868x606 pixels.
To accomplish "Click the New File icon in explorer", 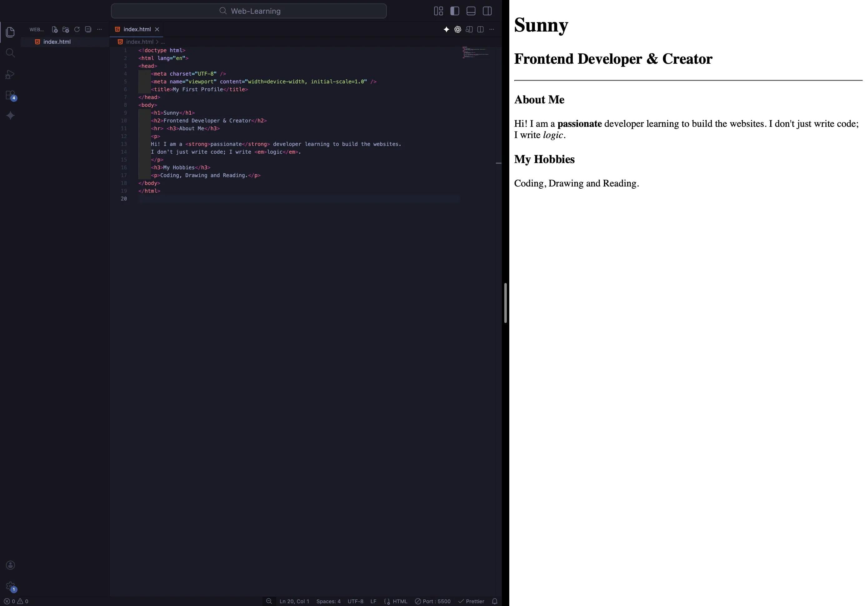I will [54, 29].
